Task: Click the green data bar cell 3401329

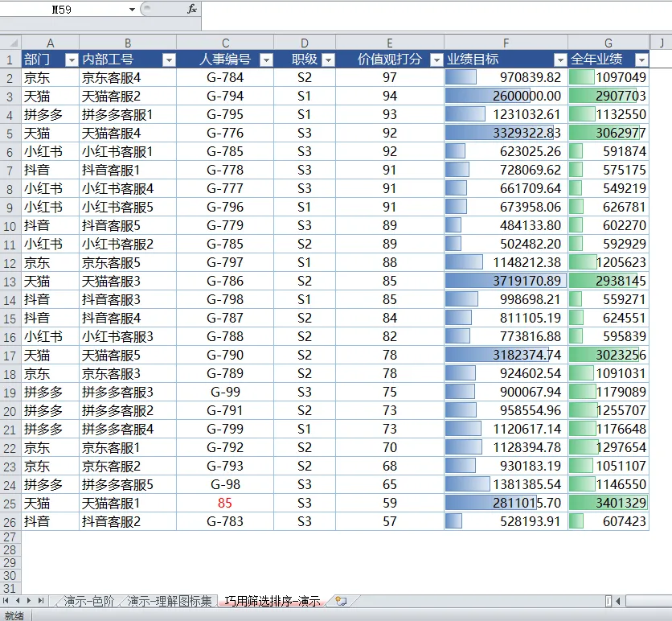Action: pyautogui.click(x=608, y=503)
